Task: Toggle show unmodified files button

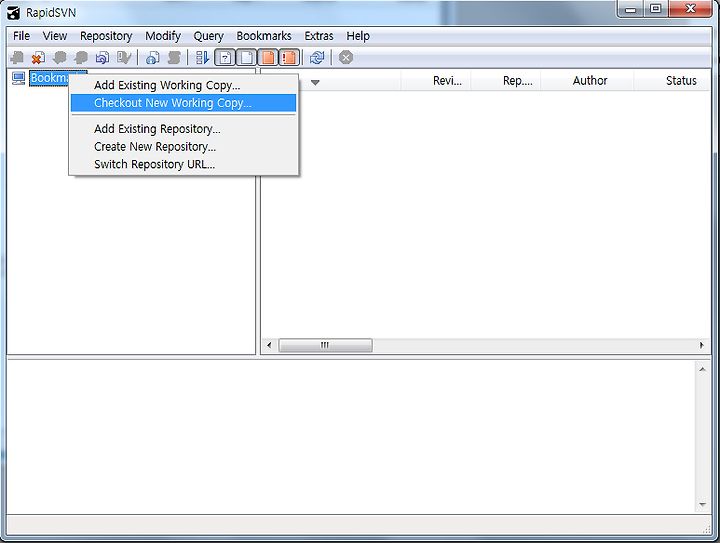Action: 246,57
